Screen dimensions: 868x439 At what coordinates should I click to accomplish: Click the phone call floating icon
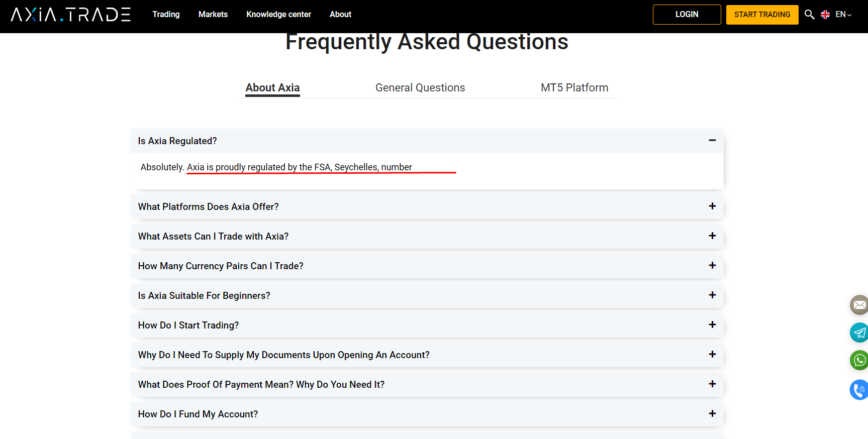point(859,390)
